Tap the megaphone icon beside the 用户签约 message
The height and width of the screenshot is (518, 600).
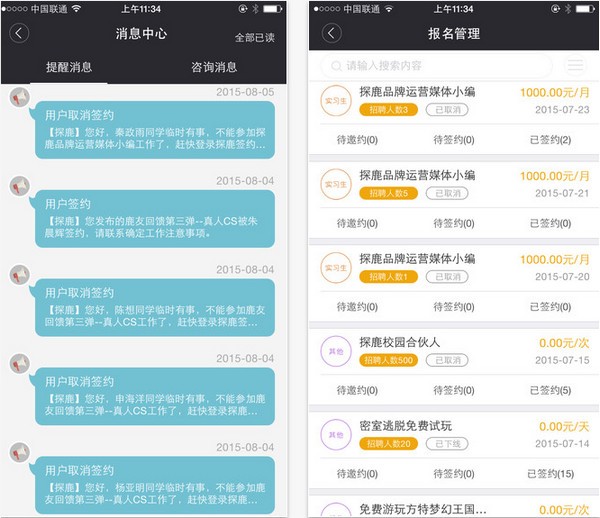18,186
